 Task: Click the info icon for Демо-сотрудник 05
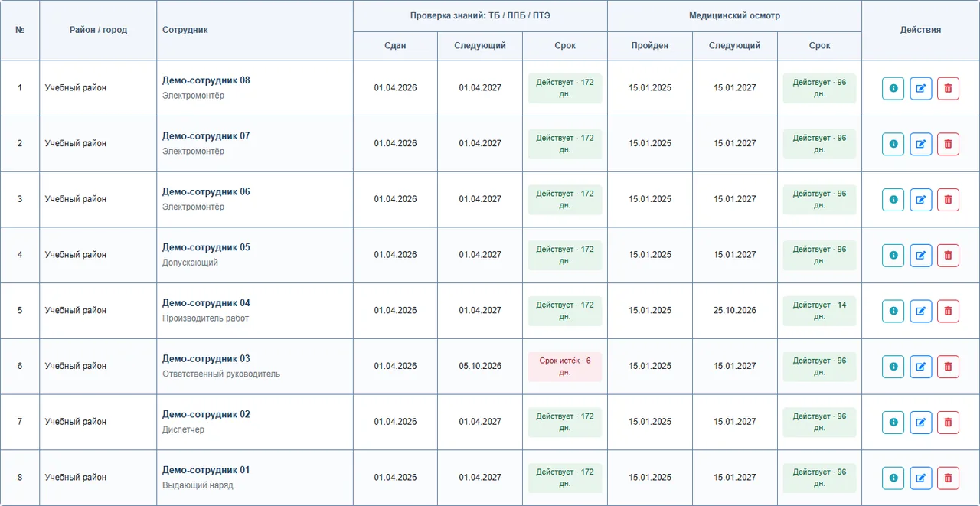[893, 256]
